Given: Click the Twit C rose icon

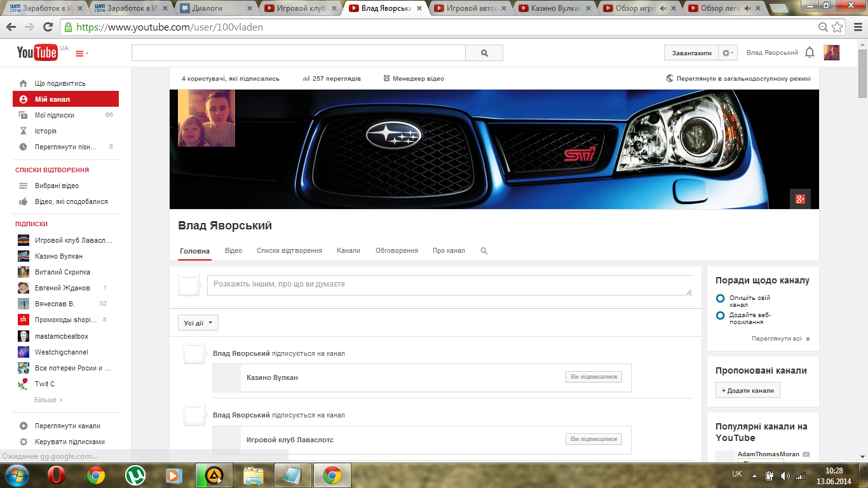Looking at the screenshot, I should coord(23,384).
